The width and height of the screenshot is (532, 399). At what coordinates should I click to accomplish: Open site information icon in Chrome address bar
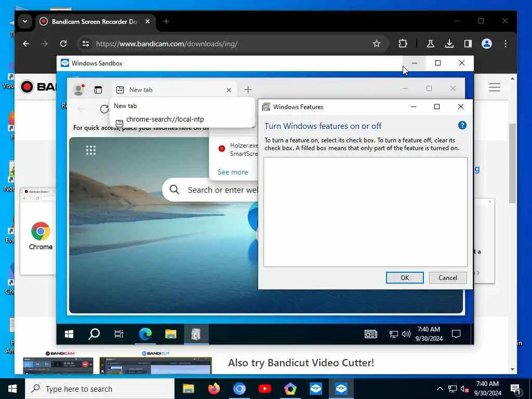86,44
